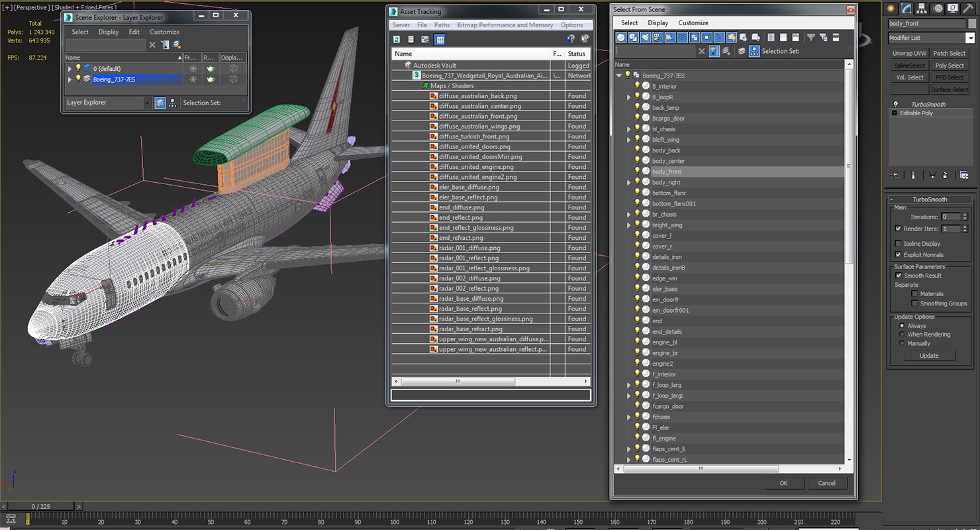Click Make Unique icon under modifier stack
Image resolution: width=980 pixels, height=530 pixels.
932,175
